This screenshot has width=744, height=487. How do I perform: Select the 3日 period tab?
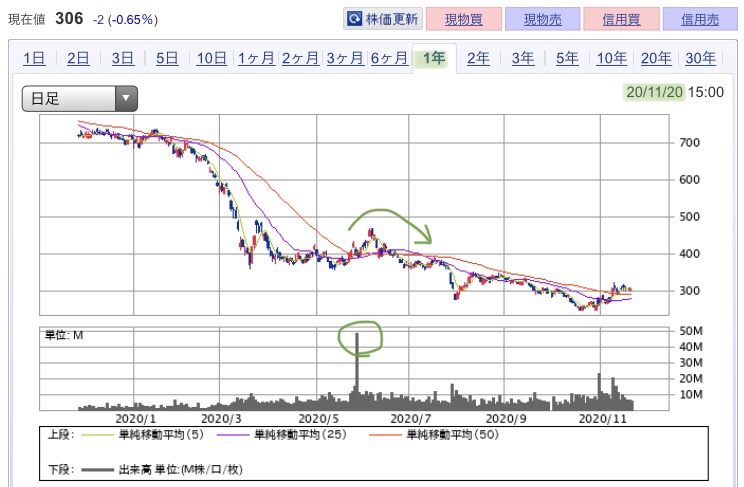point(123,58)
